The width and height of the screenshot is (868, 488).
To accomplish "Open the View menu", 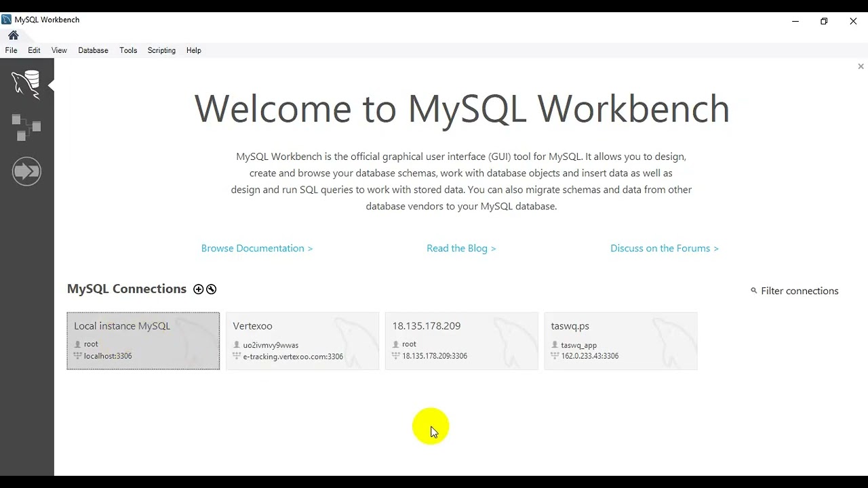I will (x=59, y=50).
